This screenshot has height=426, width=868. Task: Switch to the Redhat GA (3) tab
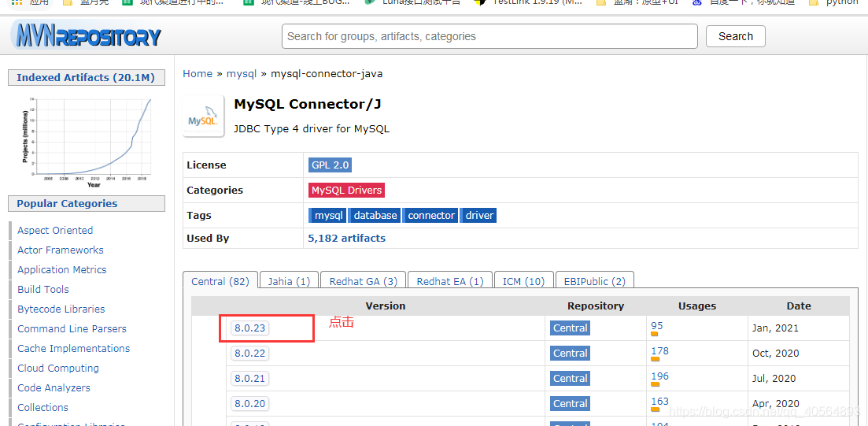363,281
